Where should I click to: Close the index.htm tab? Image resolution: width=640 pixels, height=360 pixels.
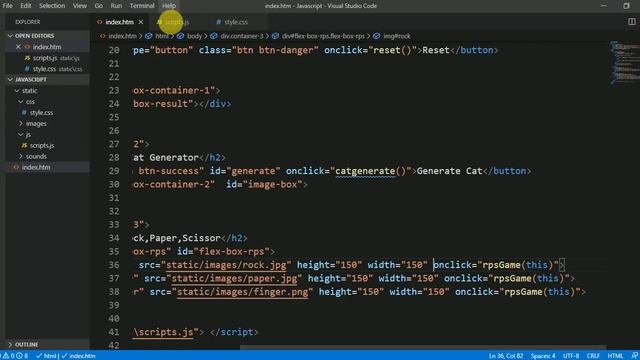tap(141, 22)
